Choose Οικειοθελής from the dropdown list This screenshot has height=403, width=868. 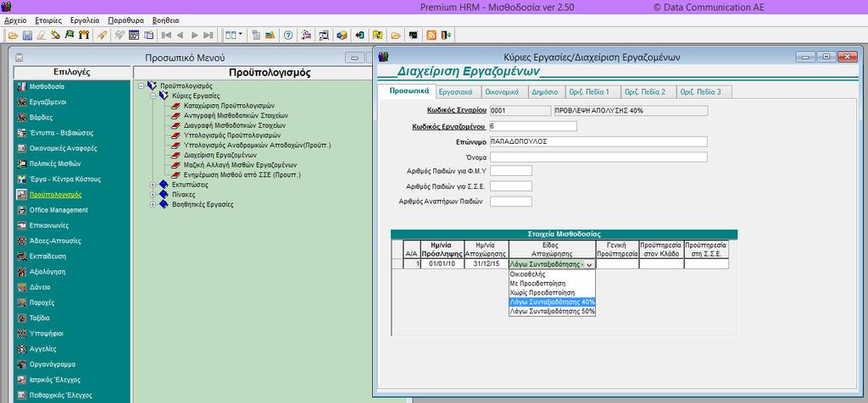[x=552, y=273]
